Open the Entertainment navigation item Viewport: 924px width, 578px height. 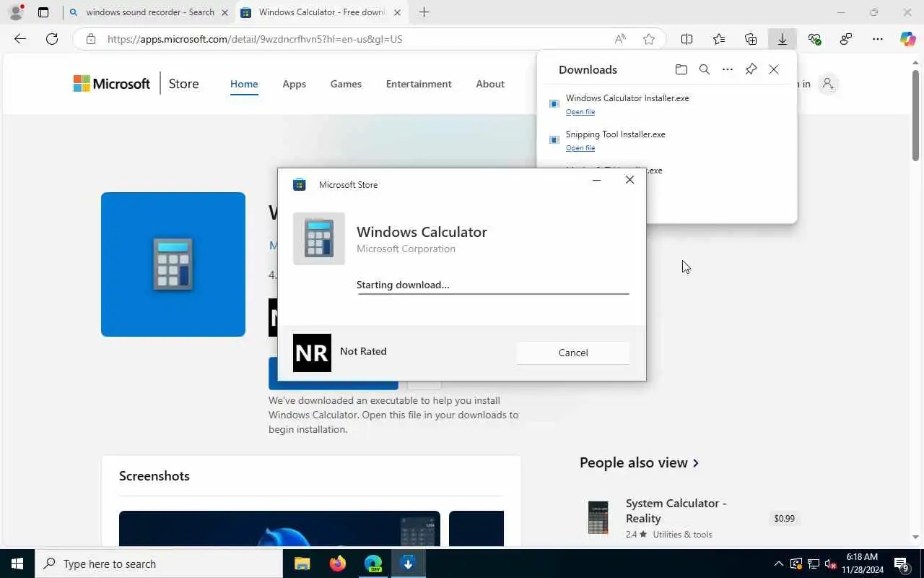[419, 84]
